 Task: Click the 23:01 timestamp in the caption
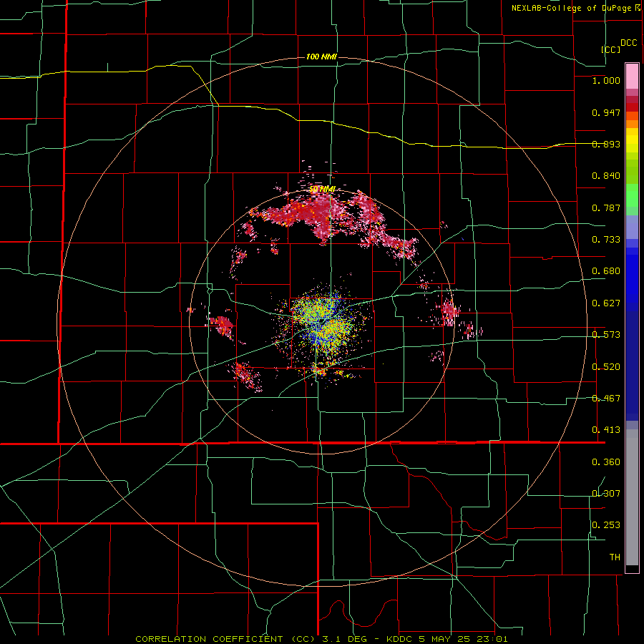[x=492, y=639]
